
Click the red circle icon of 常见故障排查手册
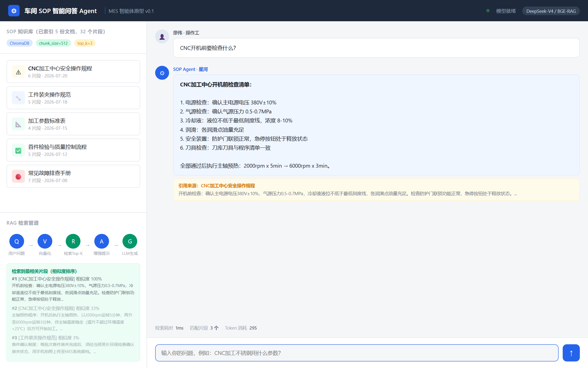[19, 177]
